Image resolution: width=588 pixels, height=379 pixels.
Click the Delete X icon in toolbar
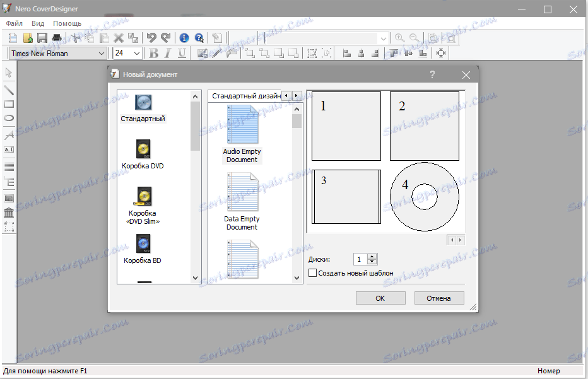click(x=119, y=38)
